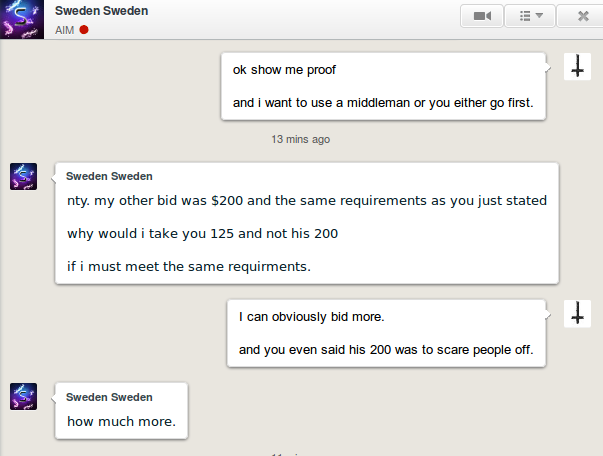Click Sweden's avatar beside 'how much more'

tap(23, 396)
